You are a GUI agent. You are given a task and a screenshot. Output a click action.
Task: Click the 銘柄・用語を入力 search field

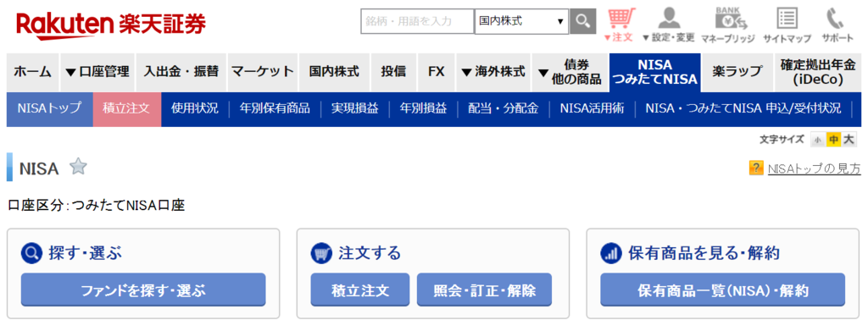point(417,21)
